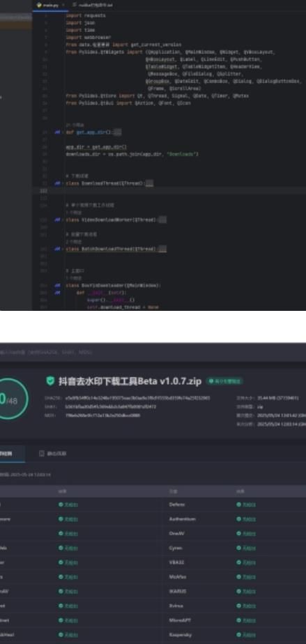Select the MD5 hash value

pyautogui.click(x=102, y=415)
